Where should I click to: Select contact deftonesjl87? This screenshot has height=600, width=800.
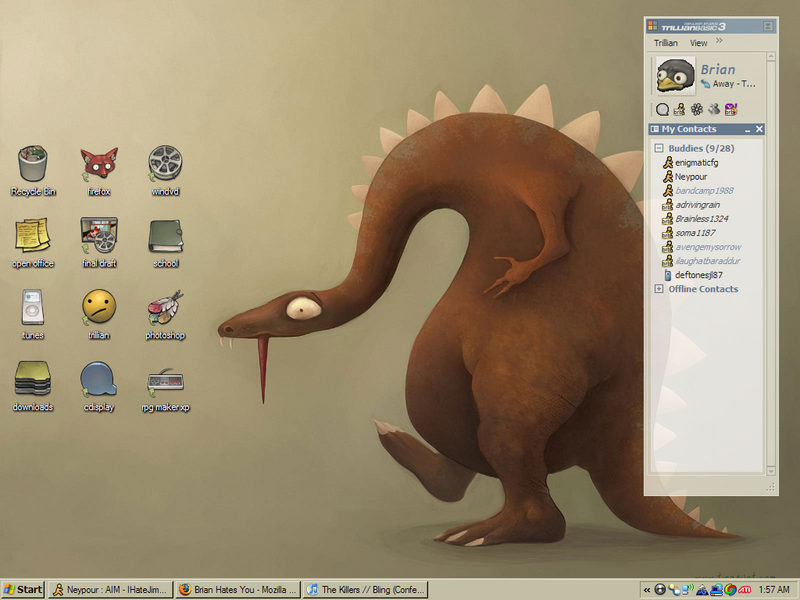click(697, 275)
